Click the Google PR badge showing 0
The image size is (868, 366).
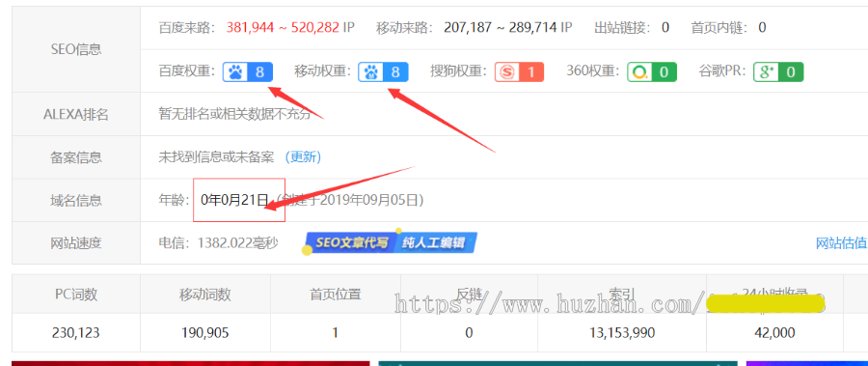click(778, 72)
